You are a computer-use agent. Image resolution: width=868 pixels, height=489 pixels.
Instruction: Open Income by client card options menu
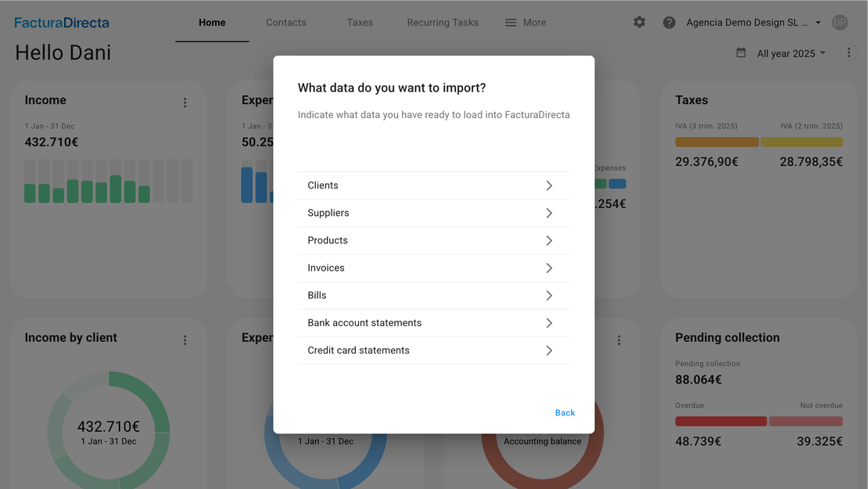185,340
